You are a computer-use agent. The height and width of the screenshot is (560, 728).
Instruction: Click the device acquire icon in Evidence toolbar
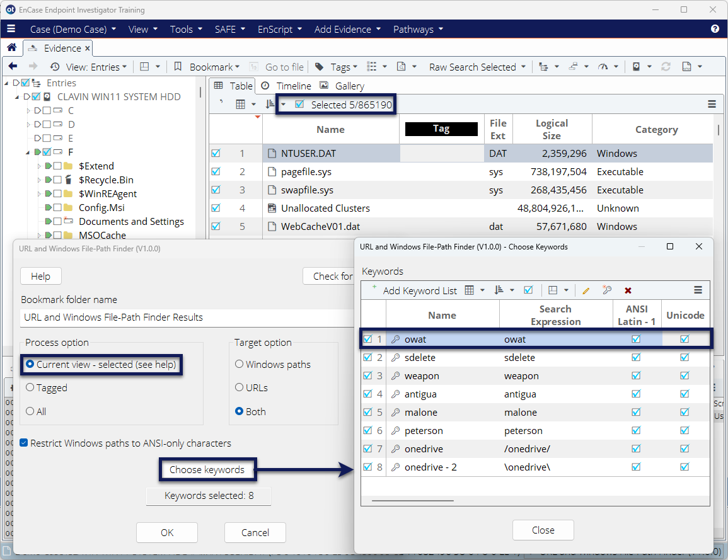(x=636, y=66)
